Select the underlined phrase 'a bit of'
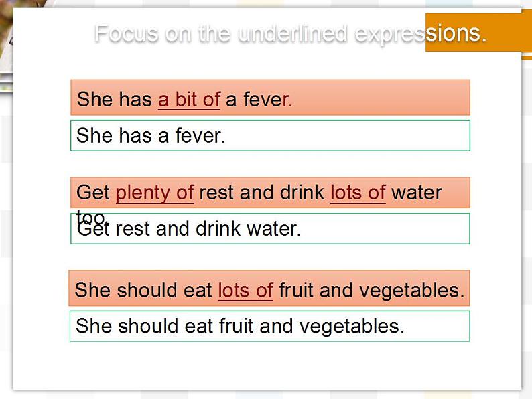Screen dimensions: 532x399 189,100
